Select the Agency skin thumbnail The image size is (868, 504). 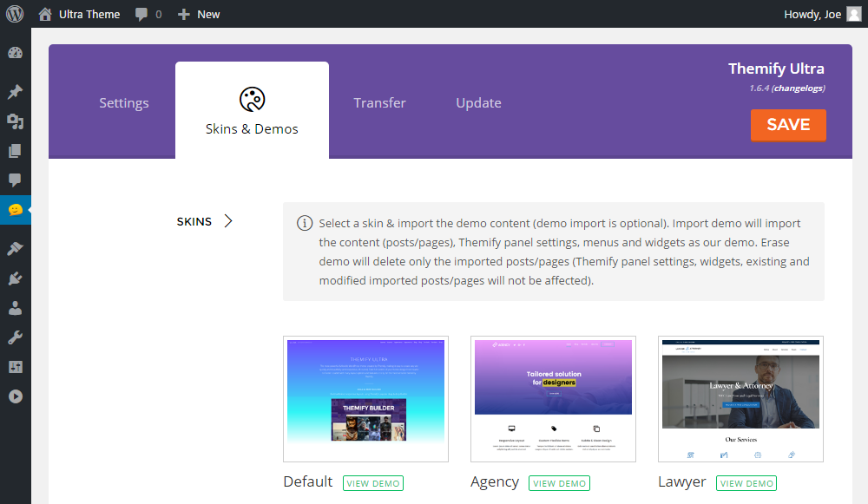click(553, 399)
